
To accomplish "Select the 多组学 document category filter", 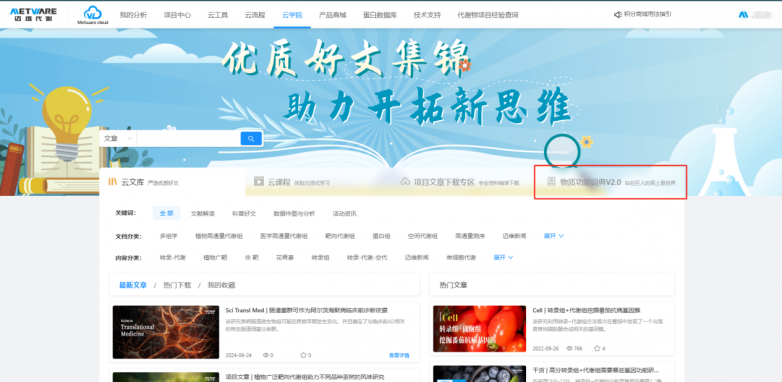I will coord(169,236).
